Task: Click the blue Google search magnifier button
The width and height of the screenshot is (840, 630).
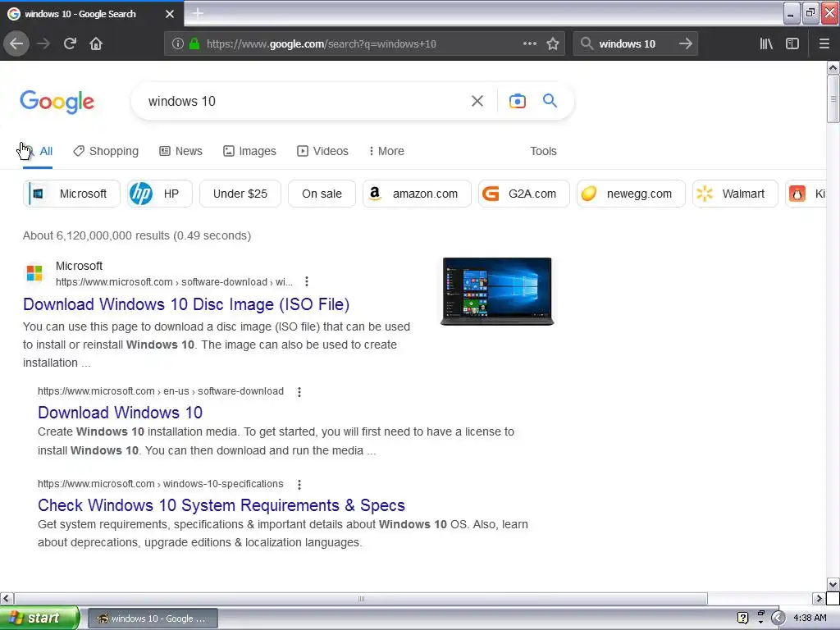Action: (550, 101)
